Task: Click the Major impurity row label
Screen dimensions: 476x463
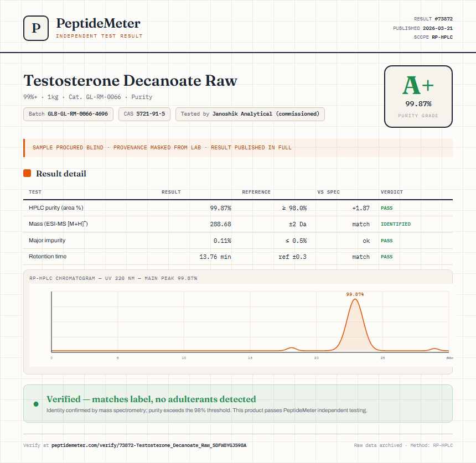Action: pos(47,240)
